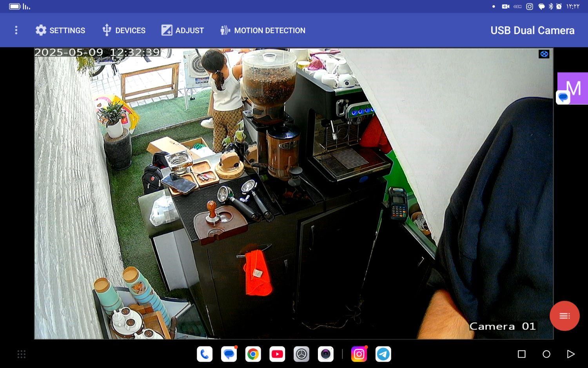Launch the Phone app from dock
The image size is (588, 368).
(x=205, y=354)
